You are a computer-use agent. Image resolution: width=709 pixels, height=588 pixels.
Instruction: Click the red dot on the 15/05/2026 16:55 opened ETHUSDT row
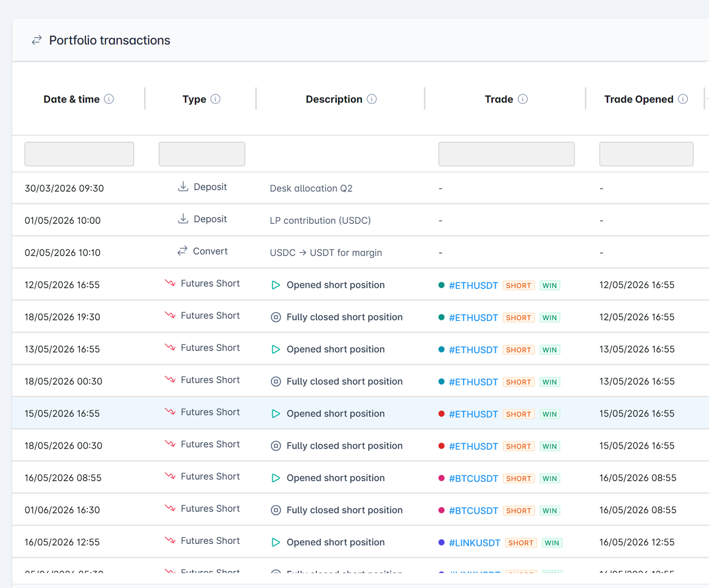tap(442, 414)
